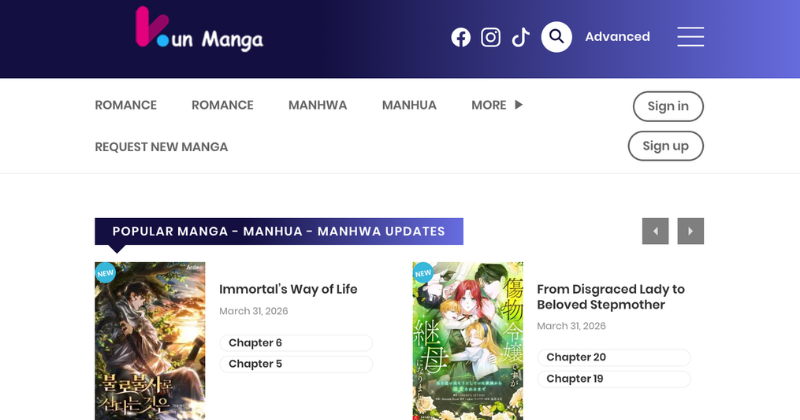The image size is (800, 420).
Task: Read Chapter 19 of Disgraced Lady
Action: click(614, 379)
